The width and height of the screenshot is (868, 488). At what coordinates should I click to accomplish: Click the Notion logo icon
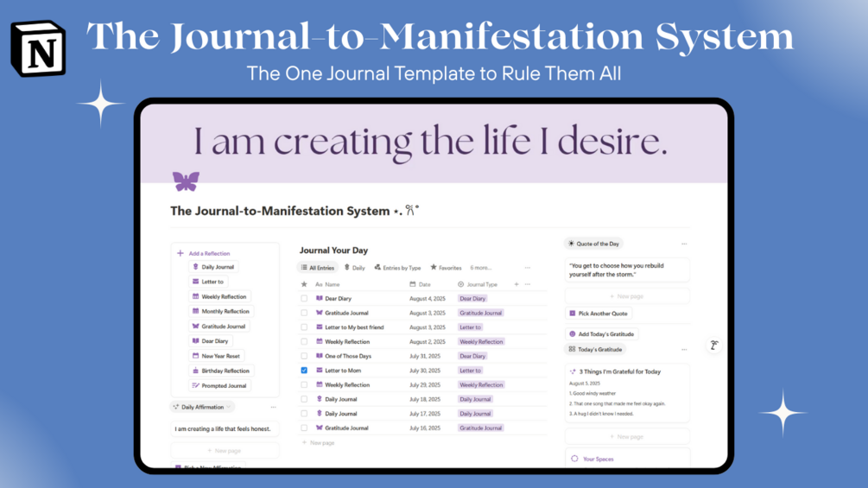38,48
